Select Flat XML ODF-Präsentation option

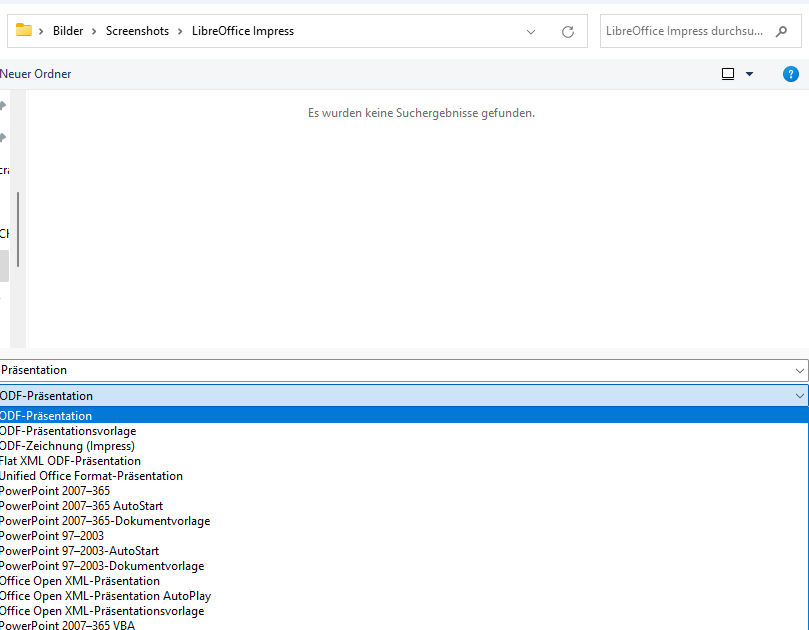(x=70, y=461)
